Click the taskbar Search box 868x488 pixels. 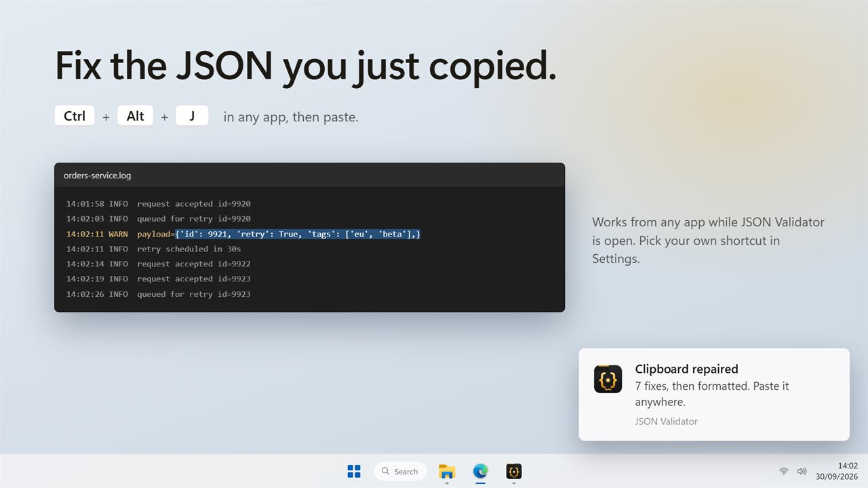click(400, 471)
